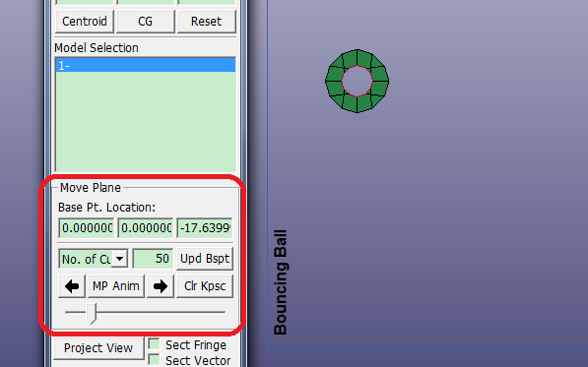Open the 'No. of Cut' dropdown
The height and width of the screenshot is (367, 588).
click(119, 259)
